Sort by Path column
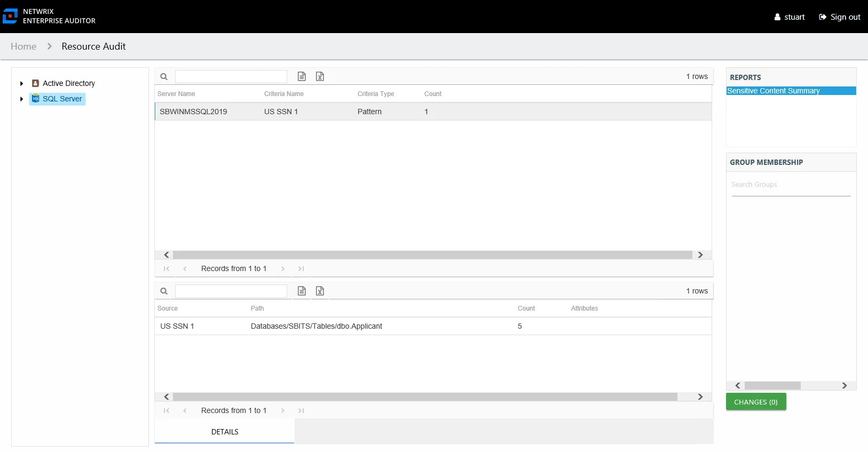The image size is (868, 452). point(257,308)
